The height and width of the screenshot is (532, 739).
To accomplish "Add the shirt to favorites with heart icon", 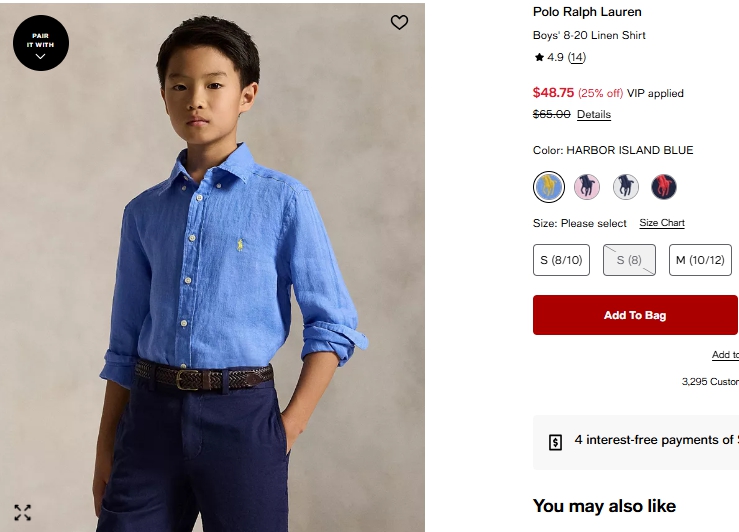I will coord(399,22).
